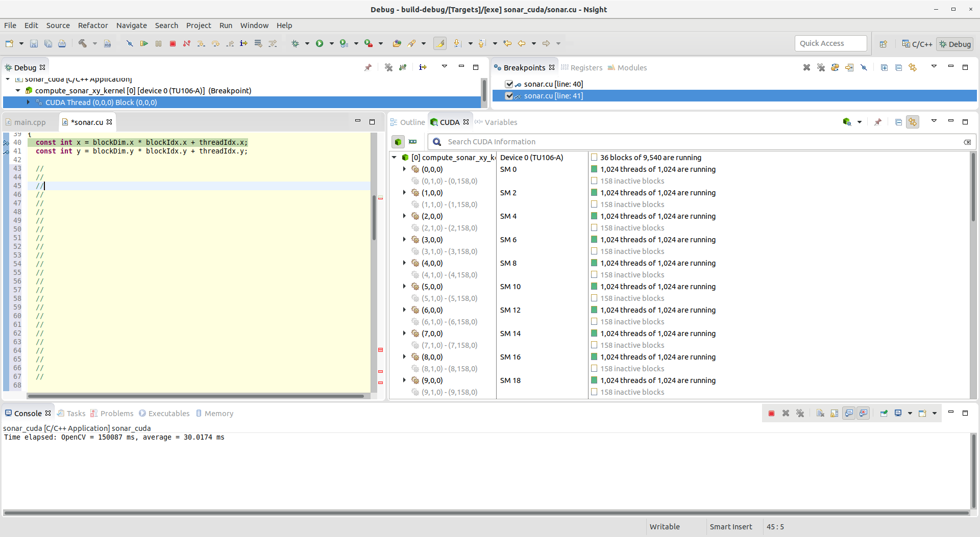Click the Open Perspective icon

pos(884,44)
